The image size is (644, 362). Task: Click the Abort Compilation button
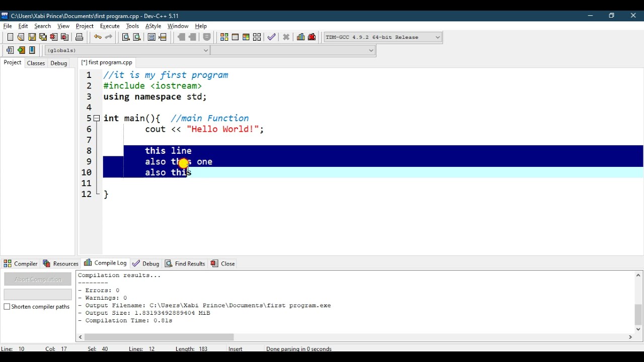(38, 280)
